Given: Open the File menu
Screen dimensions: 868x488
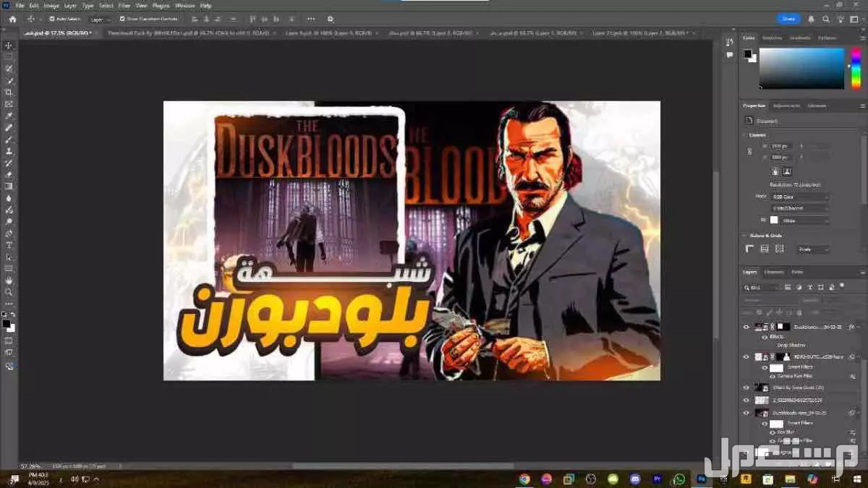Looking at the screenshot, I should click(x=21, y=5).
